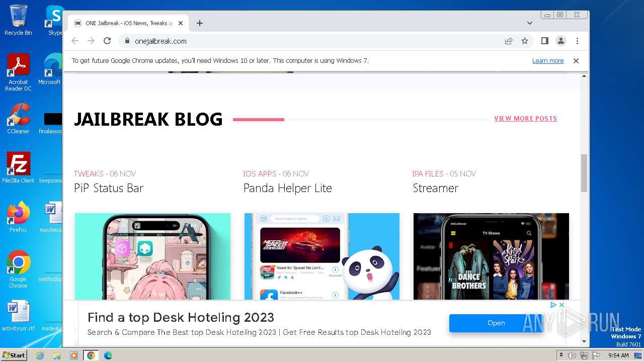Click the scrollbar down arrow
The width and height of the screenshot is (644, 362).
point(584,341)
